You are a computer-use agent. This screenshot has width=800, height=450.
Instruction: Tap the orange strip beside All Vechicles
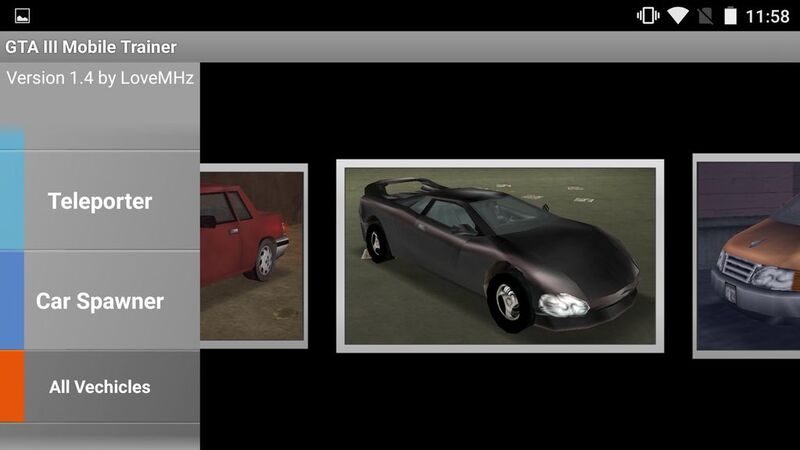pyautogui.click(x=12, y=387)
